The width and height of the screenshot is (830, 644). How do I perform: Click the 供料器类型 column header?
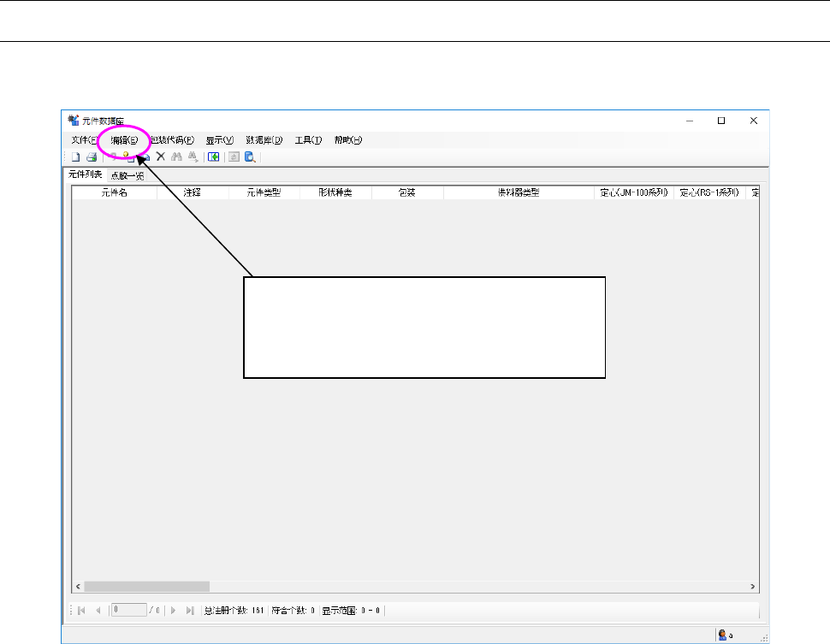519,192
